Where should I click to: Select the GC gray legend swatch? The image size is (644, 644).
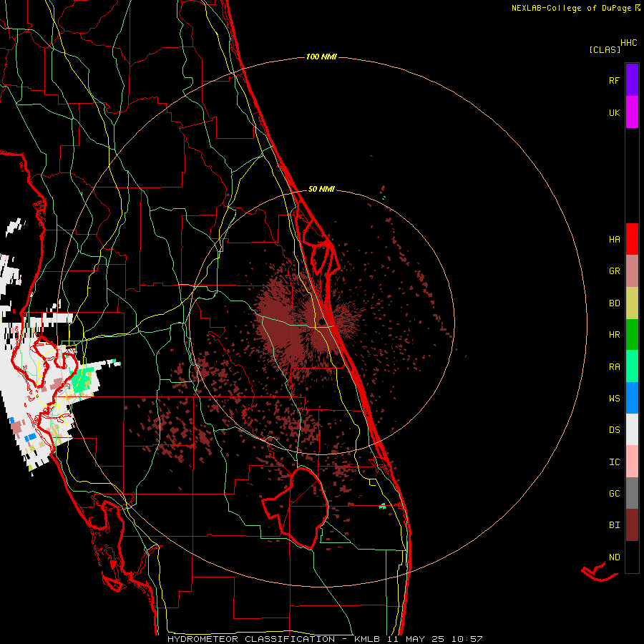(x=632, y=493)
